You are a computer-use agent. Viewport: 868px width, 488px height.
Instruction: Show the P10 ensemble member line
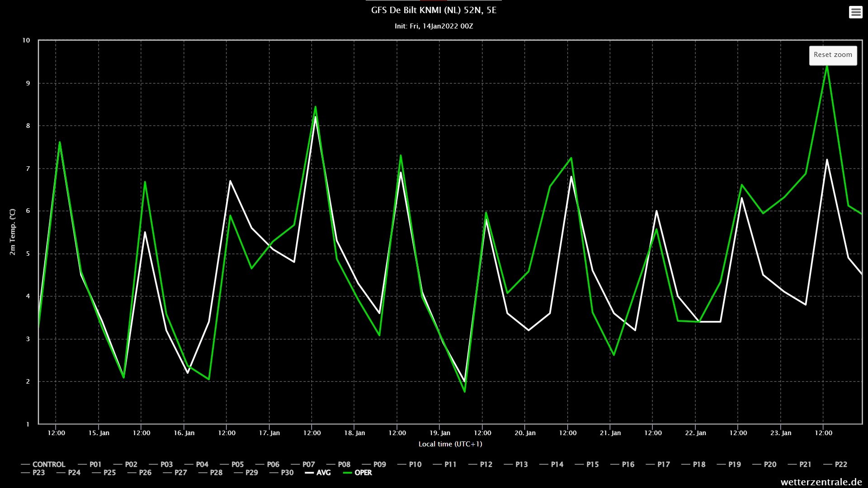click(x=415, y=465)
